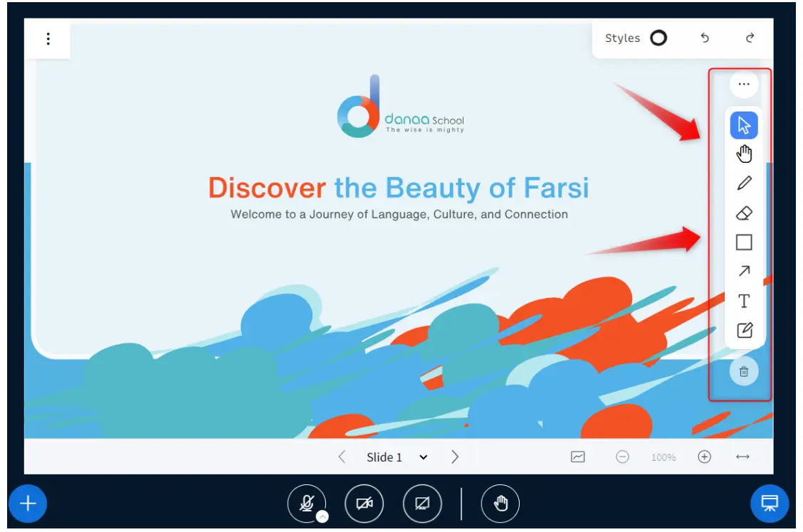Viewport: 803px width, 532px height.
Task: Select the Text tool
Action: click(744, 301)
